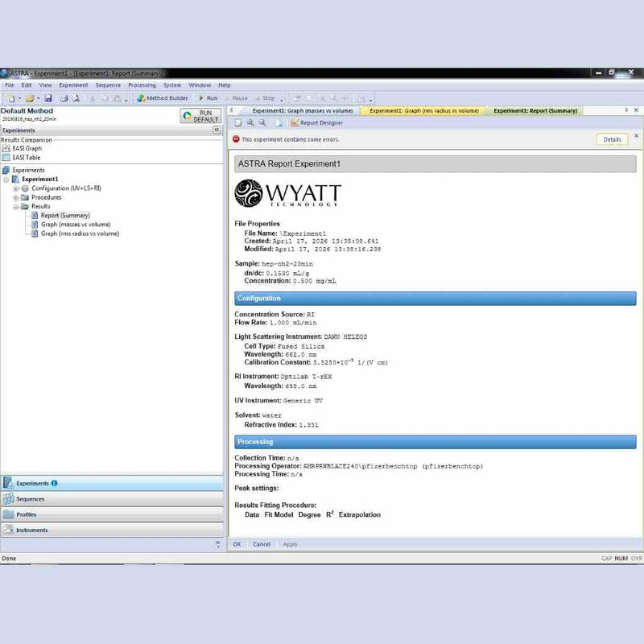Click the navigation pane options chevron

pyautogui.click(x=217, y=544)
